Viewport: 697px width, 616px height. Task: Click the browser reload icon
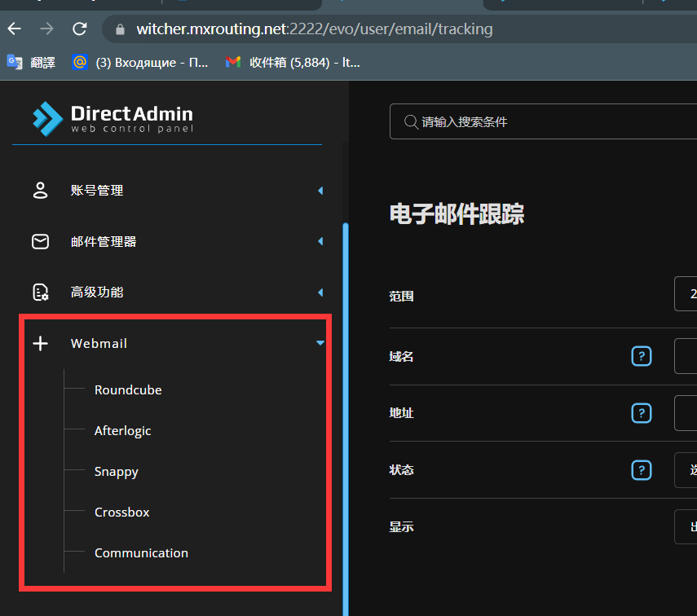(78, 29)
